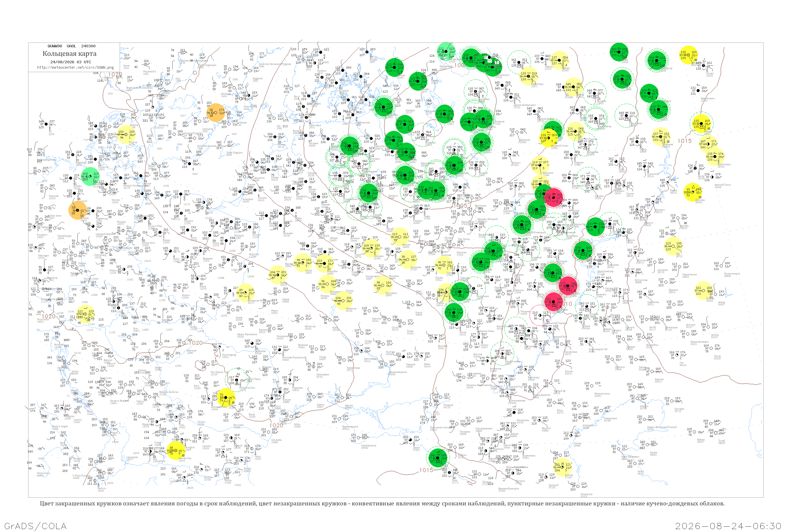Click the 'Кольцевая карта' map title

coord(69,54)
